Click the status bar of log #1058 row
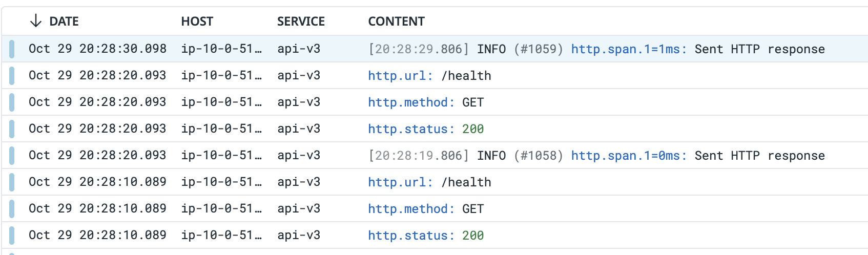Viewport: 868px width, 255px height. point(12,156)
